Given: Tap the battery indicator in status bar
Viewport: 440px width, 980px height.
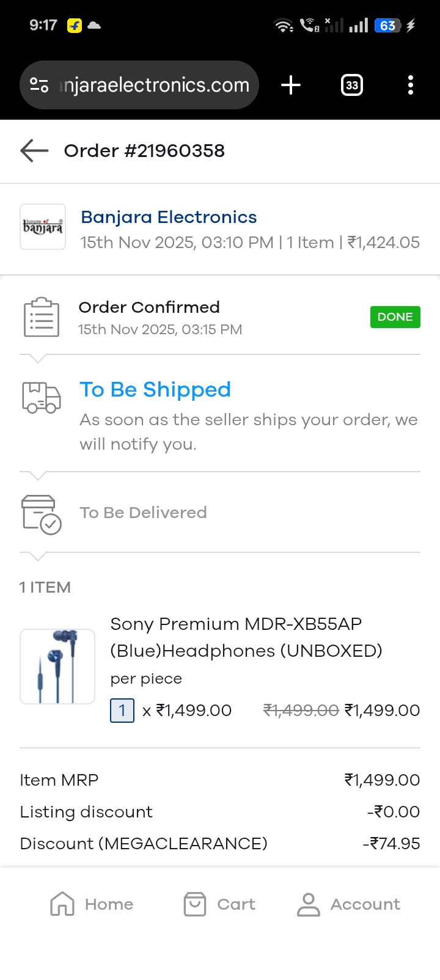Looking at the screenshot, I should pos(388,26).
